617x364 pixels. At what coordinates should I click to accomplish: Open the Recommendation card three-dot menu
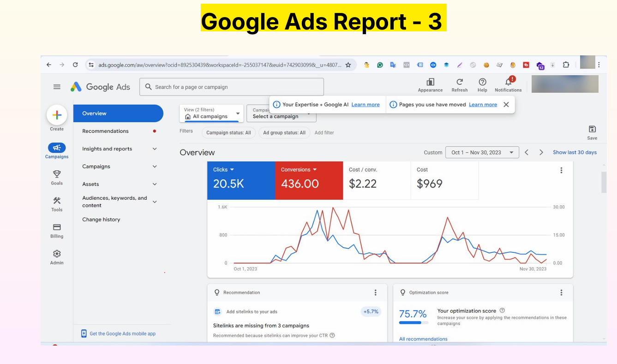[375, 292]
